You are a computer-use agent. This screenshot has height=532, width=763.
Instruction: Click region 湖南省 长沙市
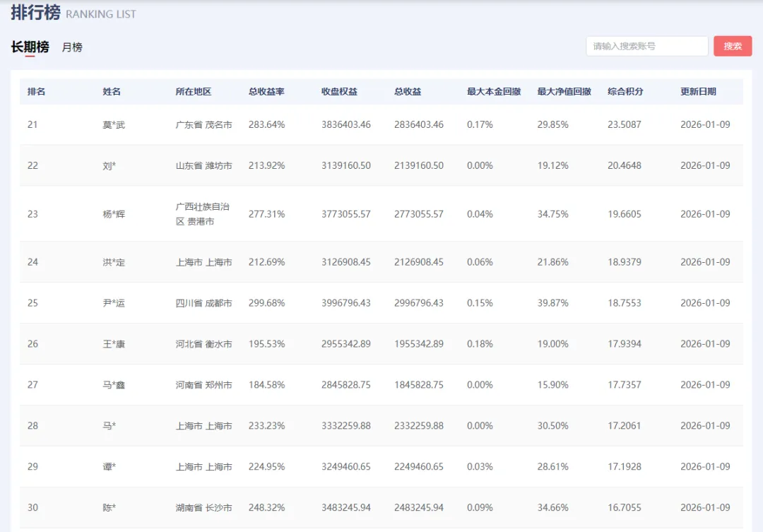[x=204, y=508]
